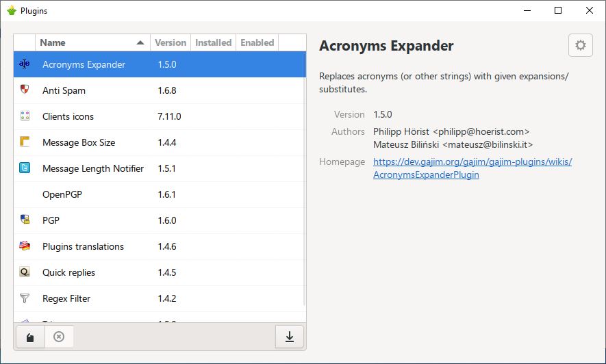The width and height of the screenshot is (606, 364).
Task: Select the PGP plugin name
Action: pyautogui.click(x=51, y=220)
